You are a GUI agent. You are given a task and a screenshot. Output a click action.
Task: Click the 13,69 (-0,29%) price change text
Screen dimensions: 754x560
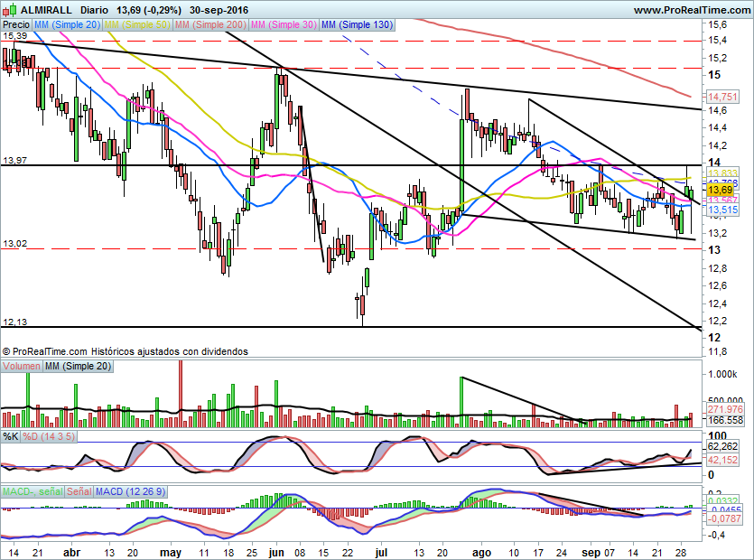[147, 10]
